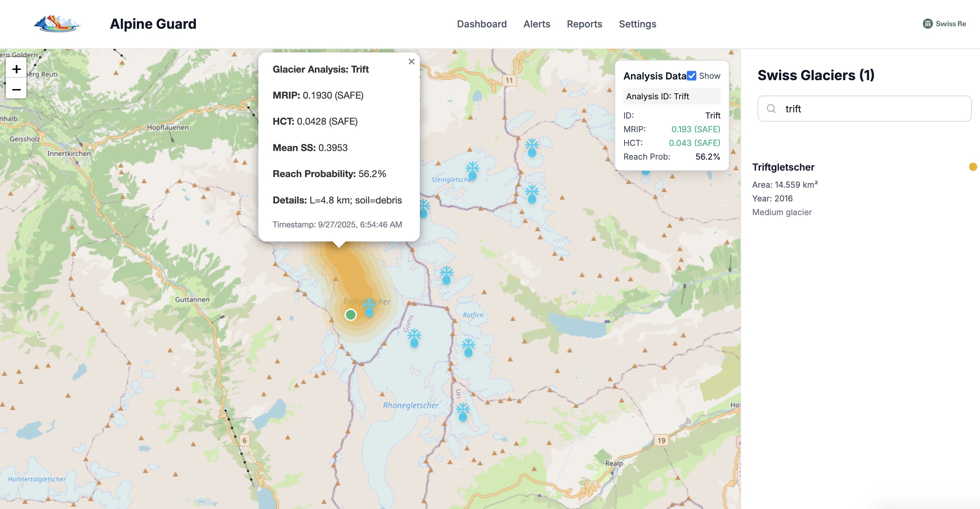Click the snowflake marker below Rhonegletscher label
980x509 pixels.
[x=463, y=411]
